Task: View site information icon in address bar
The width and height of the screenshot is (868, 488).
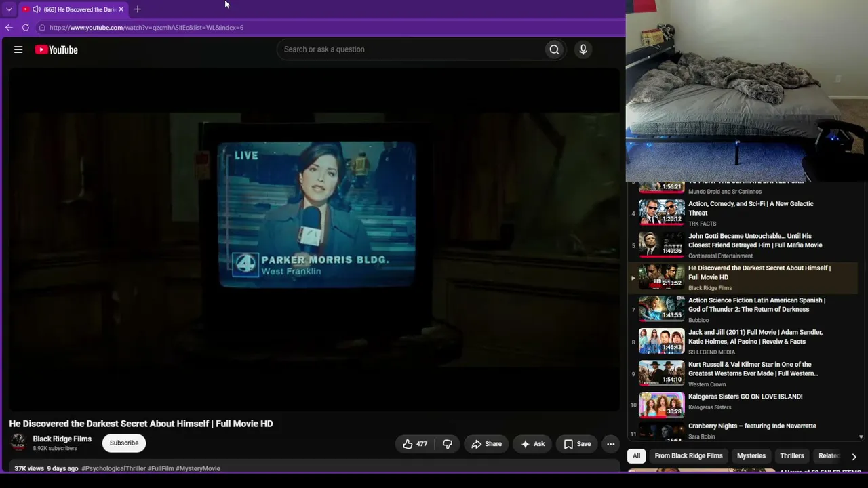Action: [42, 28]
